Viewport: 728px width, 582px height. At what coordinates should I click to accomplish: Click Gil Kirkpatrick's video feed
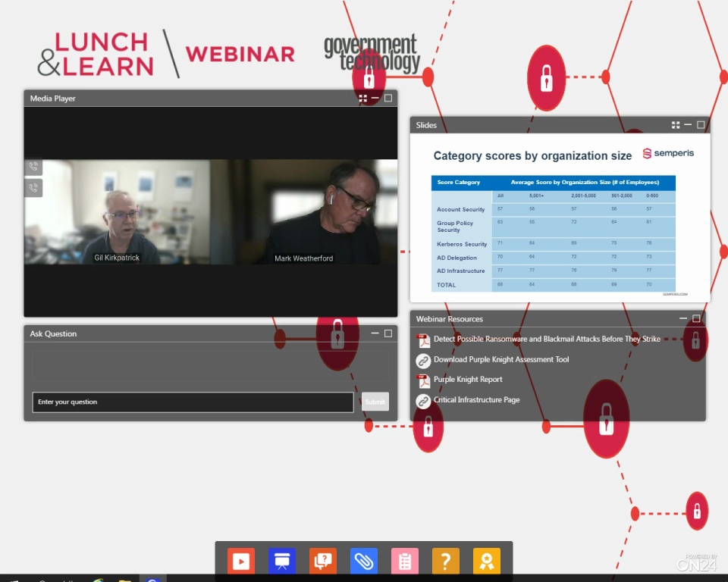coord(117,212)
